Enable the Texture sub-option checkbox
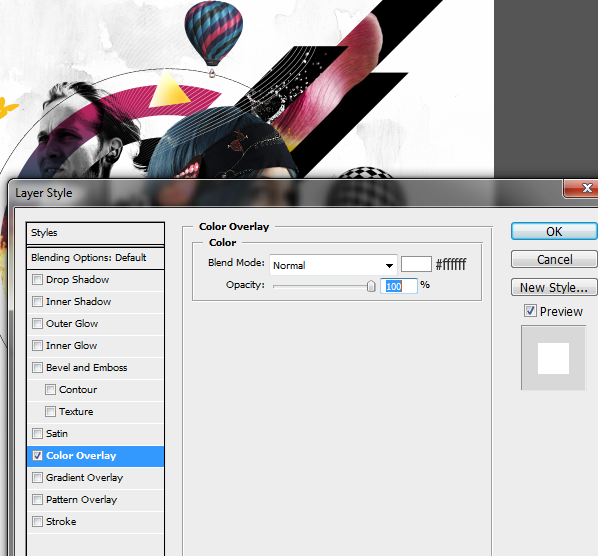Viewport: 598px width, 556px height. pos(50,411)
